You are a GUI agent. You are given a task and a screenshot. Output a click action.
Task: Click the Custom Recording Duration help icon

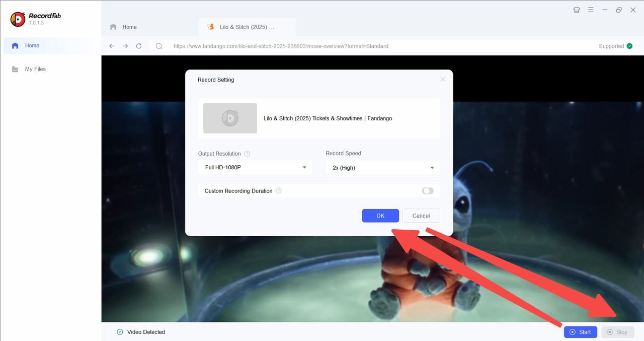click(x=279, y=191)
